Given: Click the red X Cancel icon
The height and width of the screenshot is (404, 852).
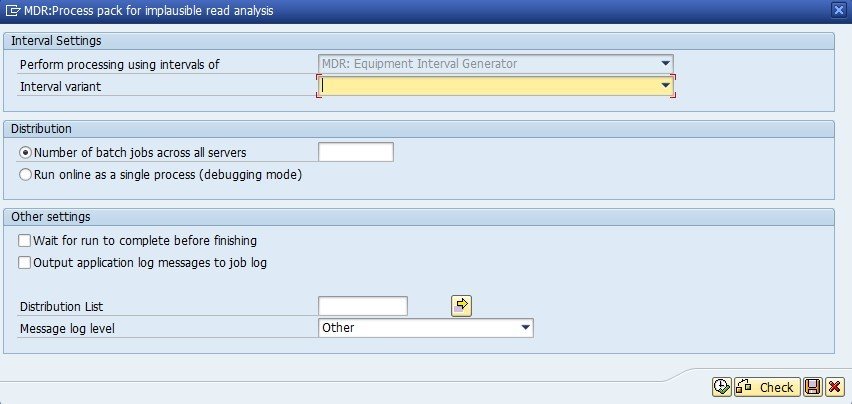Looking at the screenshot, I should pos(835,387).
